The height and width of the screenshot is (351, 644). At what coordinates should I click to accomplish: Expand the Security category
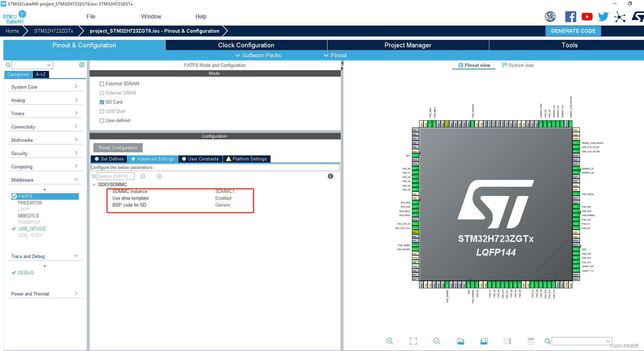click(x=45, y=153)
